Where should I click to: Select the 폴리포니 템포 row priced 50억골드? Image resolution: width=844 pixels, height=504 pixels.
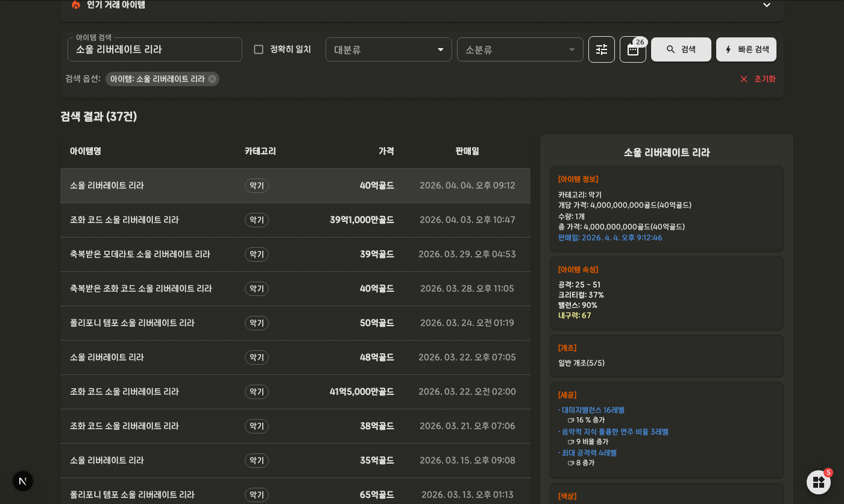pos(295,323)
